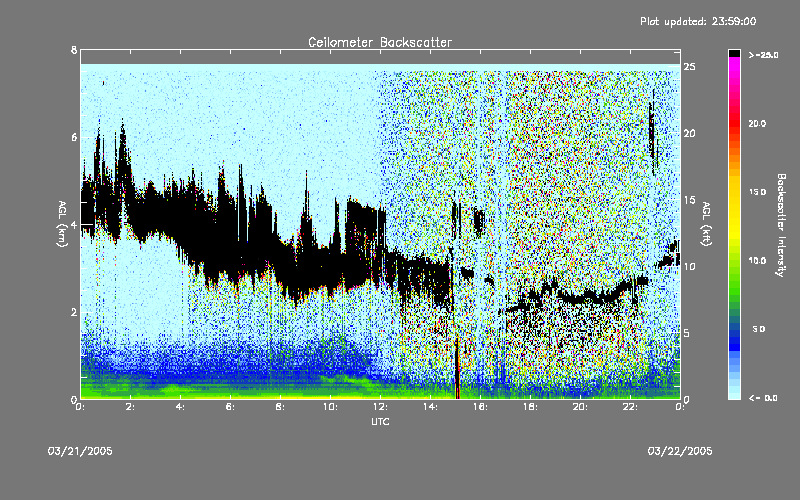Click the 20 kft tick on right axis

689,133
